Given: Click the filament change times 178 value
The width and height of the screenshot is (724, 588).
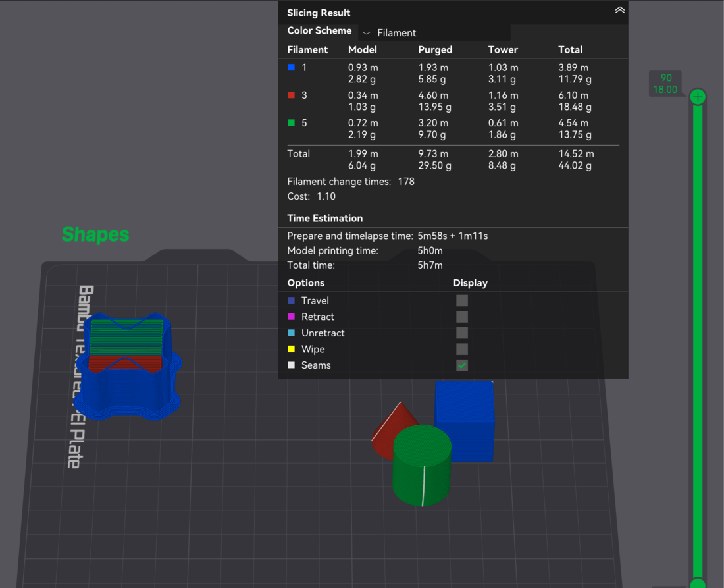Looking at the screenshot, I should click(406, 182).
